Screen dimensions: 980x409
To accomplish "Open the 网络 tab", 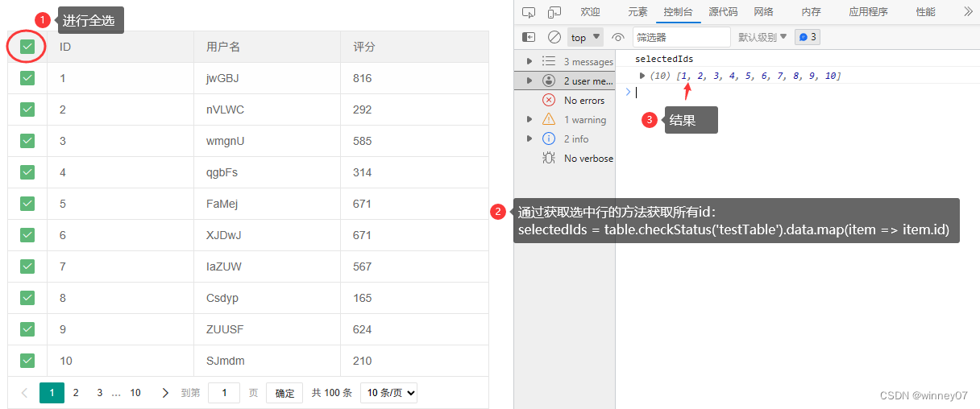I will coord(763,12).
